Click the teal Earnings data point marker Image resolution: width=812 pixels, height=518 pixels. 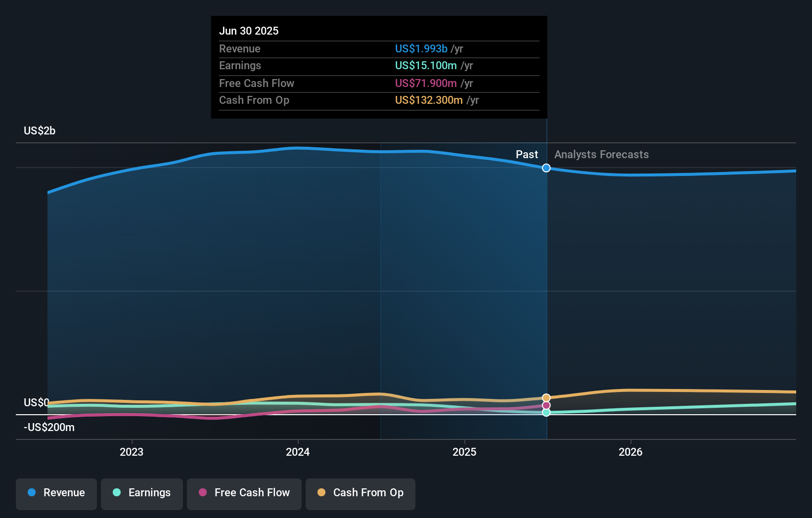(546, 412)
